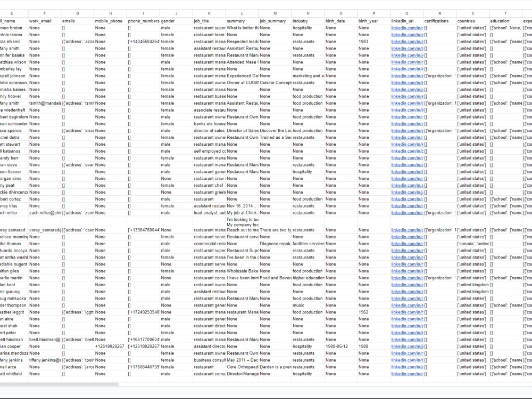
Task: Select birth year cell 1962
Action: (373, 312)
